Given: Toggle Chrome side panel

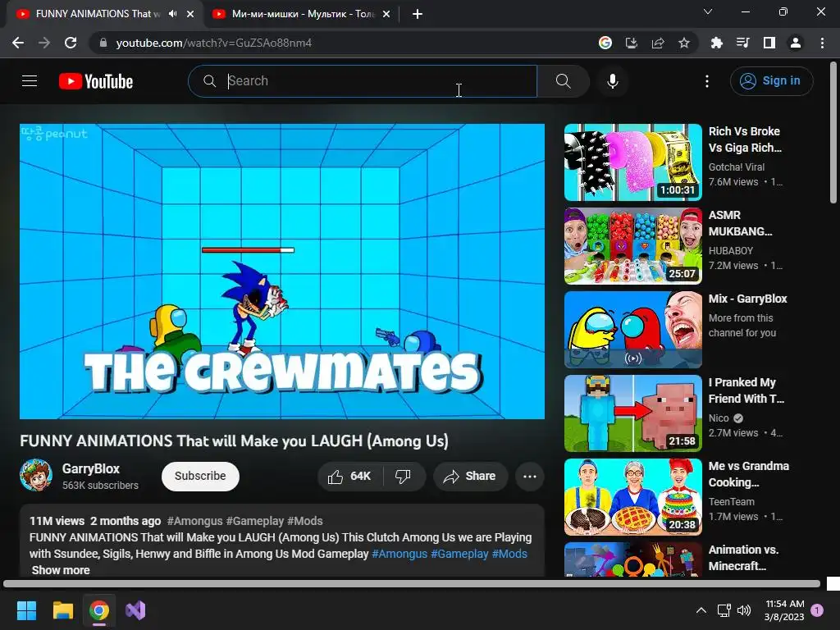Looking at the screenshot, I should coord(769,43).
